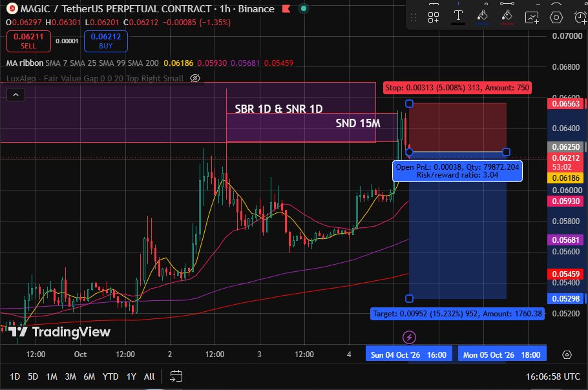This screenshot has width=588, height=390.
Task: Click the MAGIC coin logo icon
Action: pyautogui.click(x=12, y=8)
